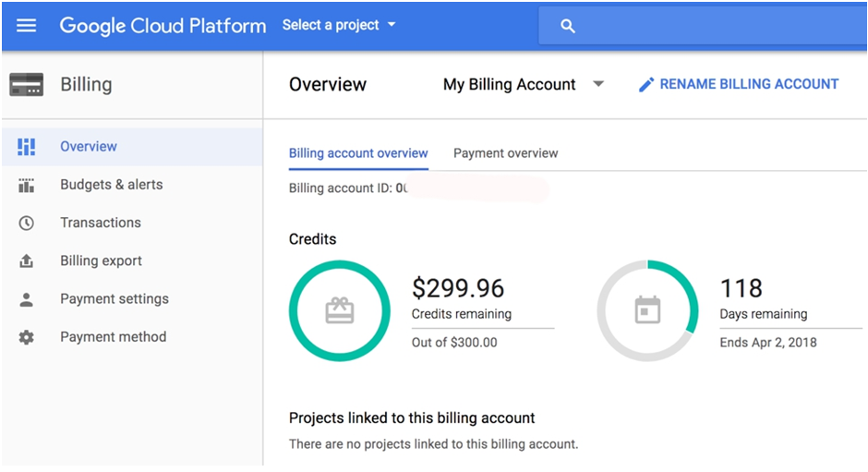Image resolution: width=868 pixels, height=472 pixels.
Task: Click the Billing credit card icon
Action: click(x=26, y=85)
